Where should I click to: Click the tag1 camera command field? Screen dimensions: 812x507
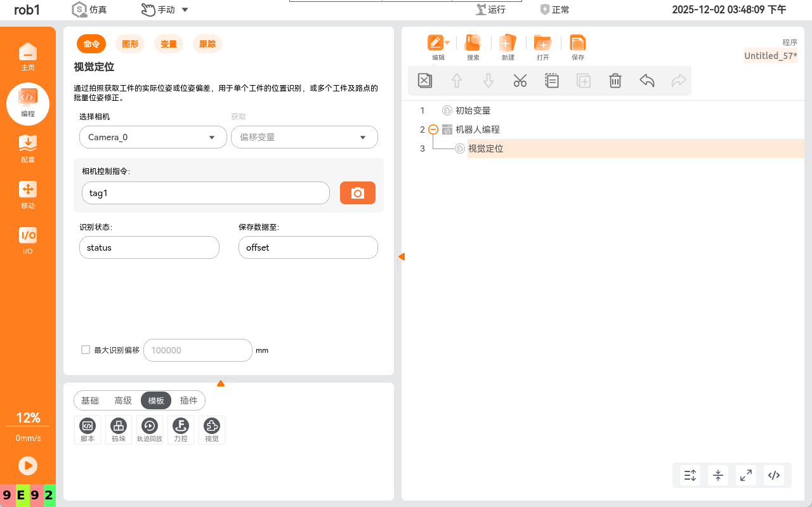[206, 193]
